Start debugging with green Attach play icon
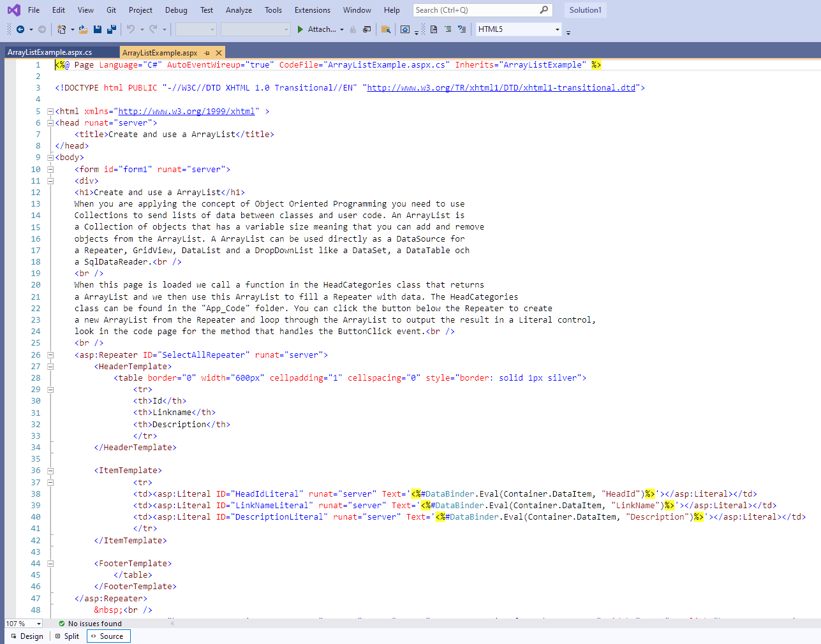821x644 pixels. pos(300,29)
